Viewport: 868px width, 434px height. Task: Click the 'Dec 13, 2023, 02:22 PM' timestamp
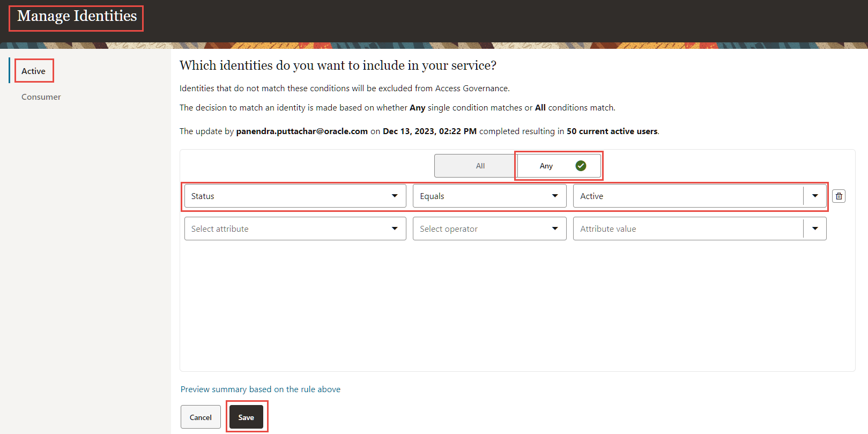click(429, 131)
